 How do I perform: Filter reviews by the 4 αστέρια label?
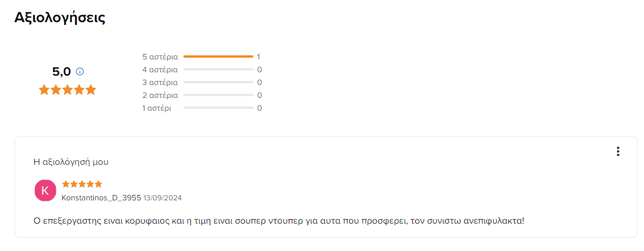point(160,69)
